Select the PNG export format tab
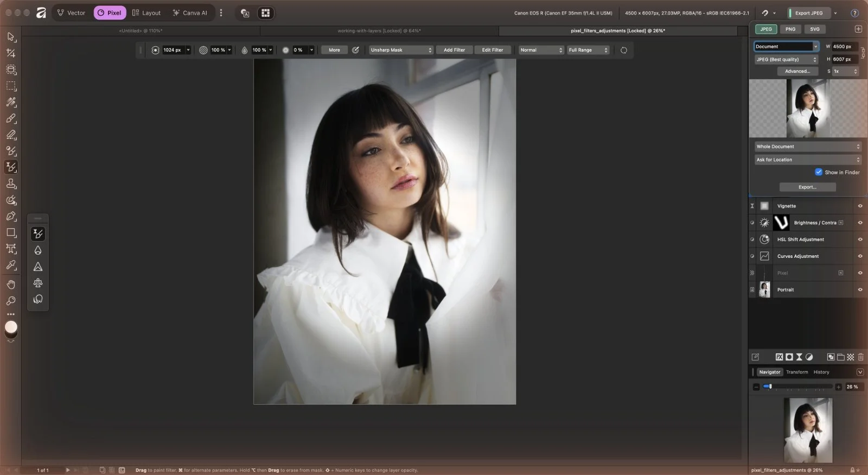Screen dimensions: 868x475 pos(790,29)
